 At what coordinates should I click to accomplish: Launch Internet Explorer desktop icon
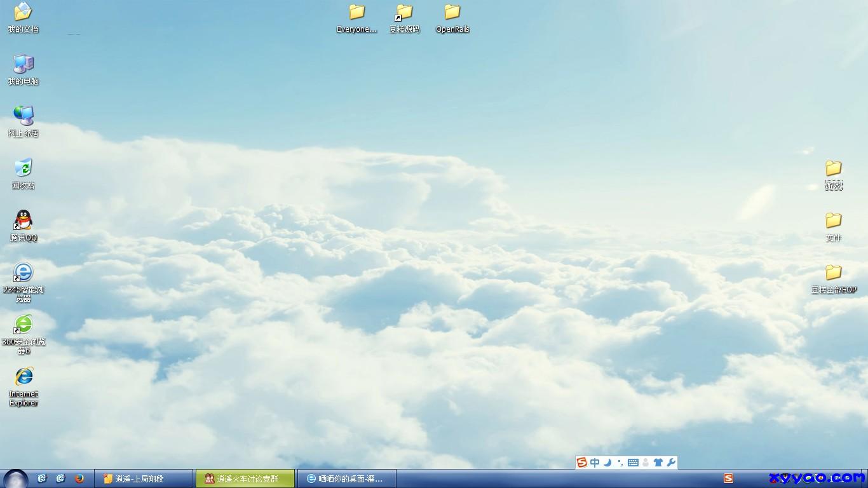(x=23, y=377)
